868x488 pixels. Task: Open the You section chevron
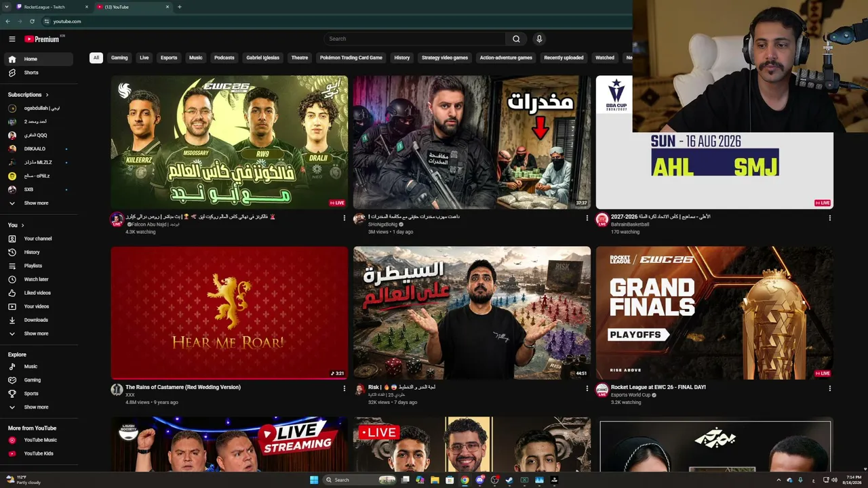click(x=22, y=225)
